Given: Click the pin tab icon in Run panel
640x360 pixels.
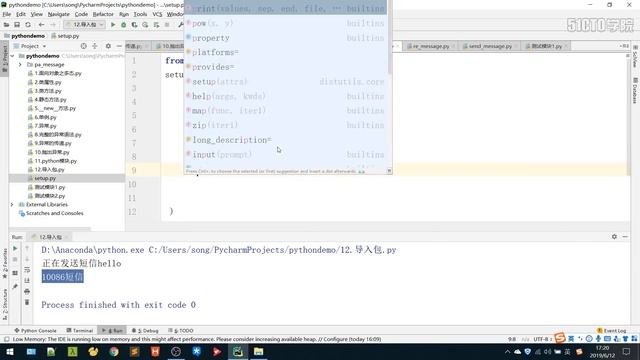Looking at the screenshot, I should tap(15, 287).
